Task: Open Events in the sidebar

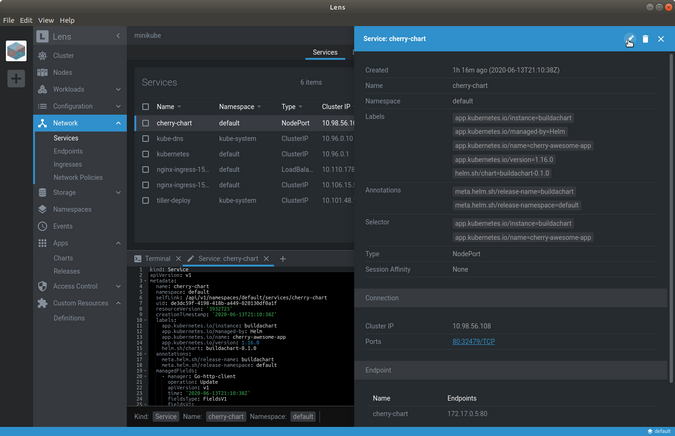Action: (63, 226)
